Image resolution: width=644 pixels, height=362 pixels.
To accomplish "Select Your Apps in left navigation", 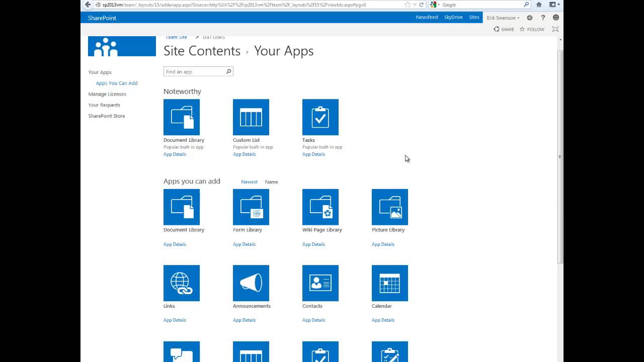I will 100,72.
